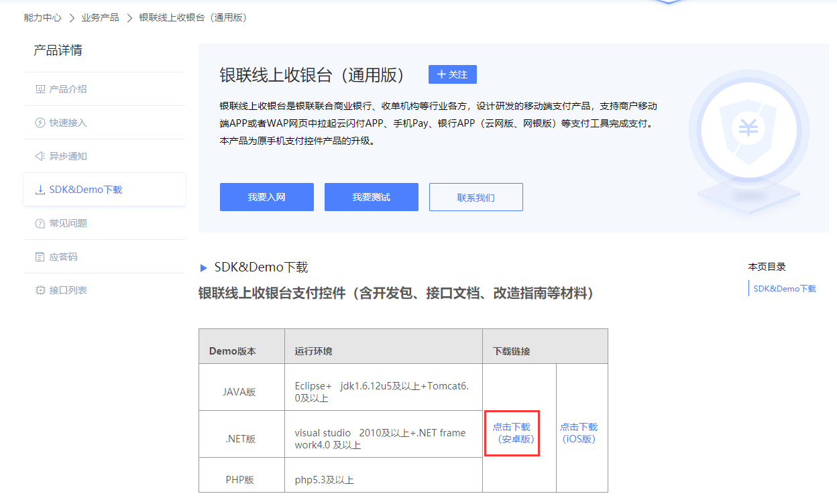Download the 安卓版 package link
The width and height of the screenshot is (837, 504).
click(512, 433)
